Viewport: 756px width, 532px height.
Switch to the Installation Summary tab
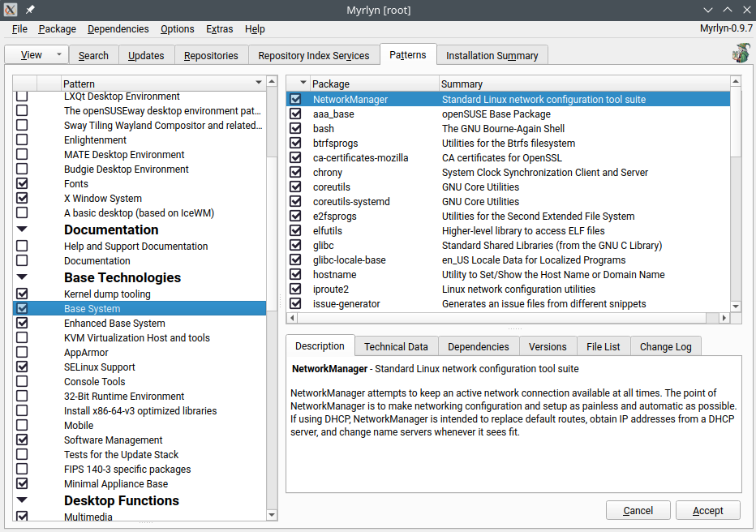[492, 56]
